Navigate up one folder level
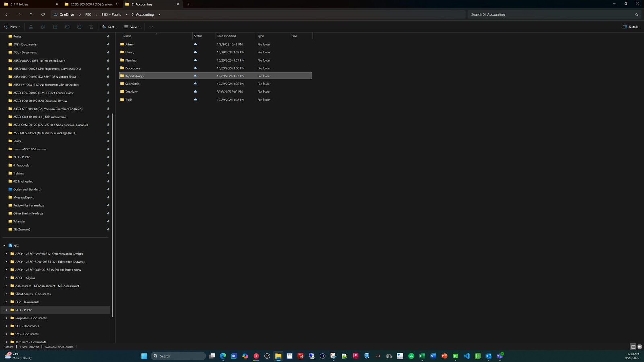This screenshot has width=644, height=362. pyautogui.click(x=31, y=14)
